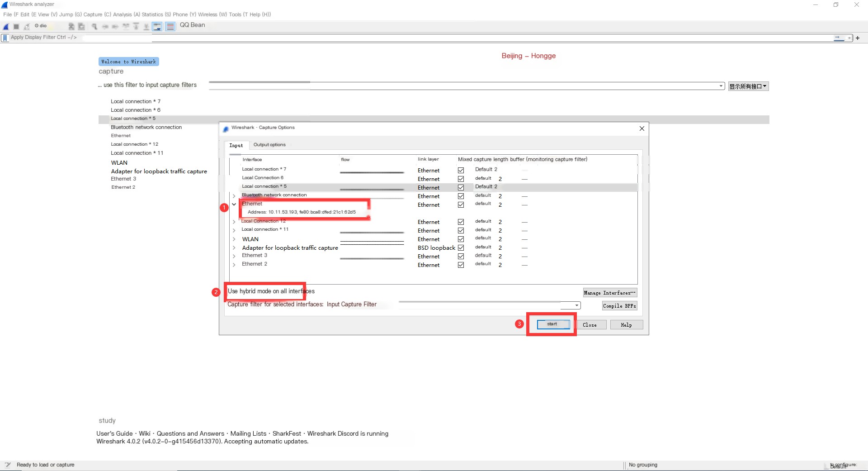The height and width of the screenshot is (471, 868).
Task: Expand Local Connection 12 in dialog
Action: [x=234, y=222]
